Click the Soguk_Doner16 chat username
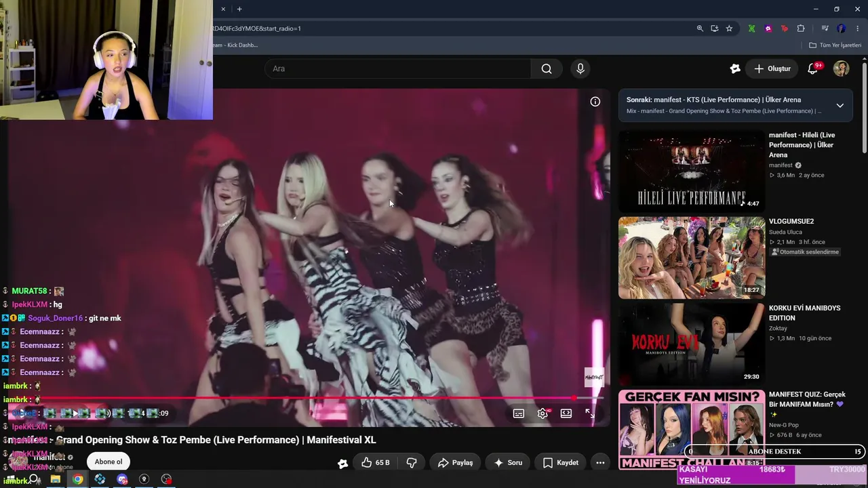 tap(55, 319)
